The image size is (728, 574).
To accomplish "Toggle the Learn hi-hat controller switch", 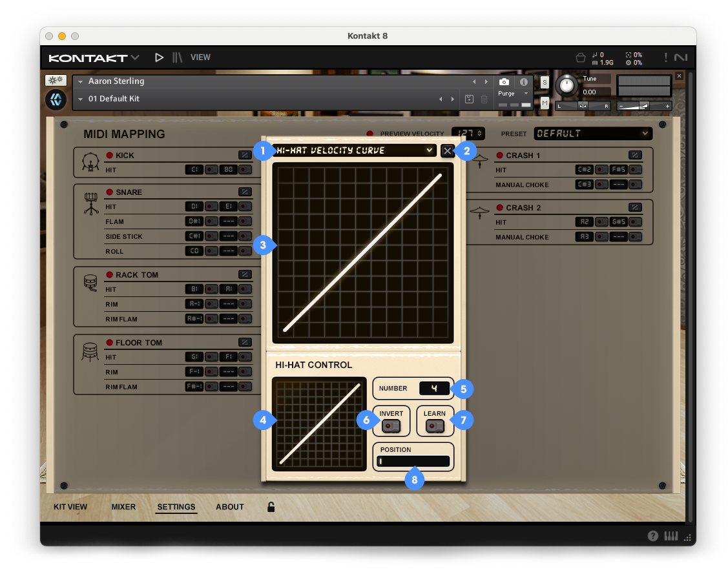I will point(435,425).
